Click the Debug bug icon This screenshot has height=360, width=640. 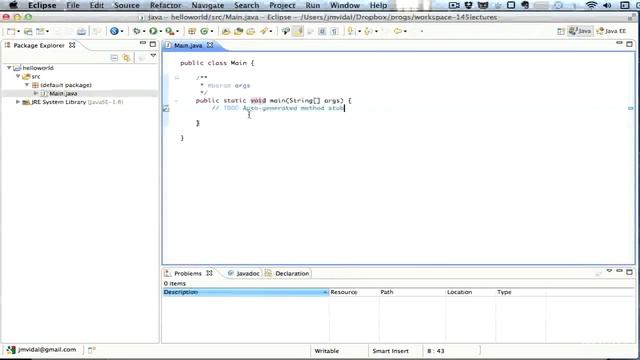click(x=137, y=31)
